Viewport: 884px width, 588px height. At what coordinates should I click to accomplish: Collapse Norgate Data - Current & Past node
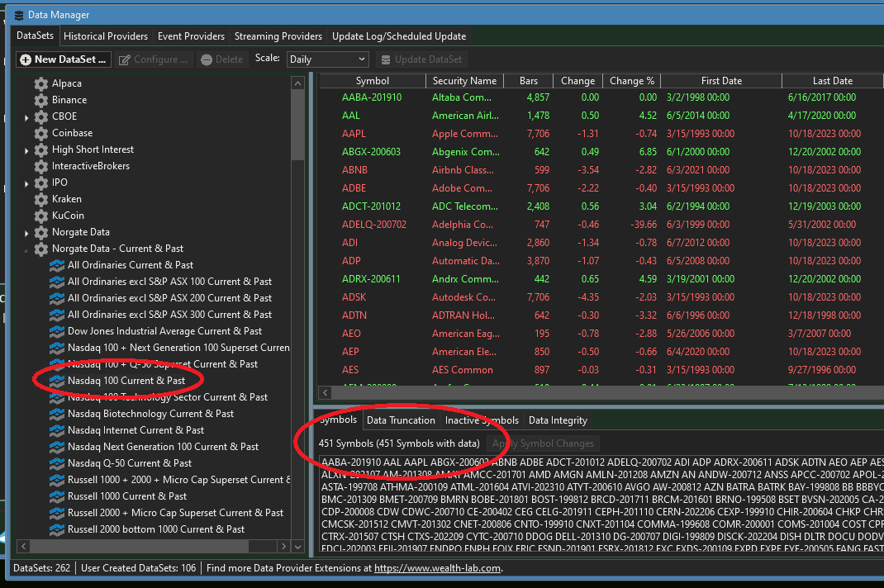tap(26, 249)
